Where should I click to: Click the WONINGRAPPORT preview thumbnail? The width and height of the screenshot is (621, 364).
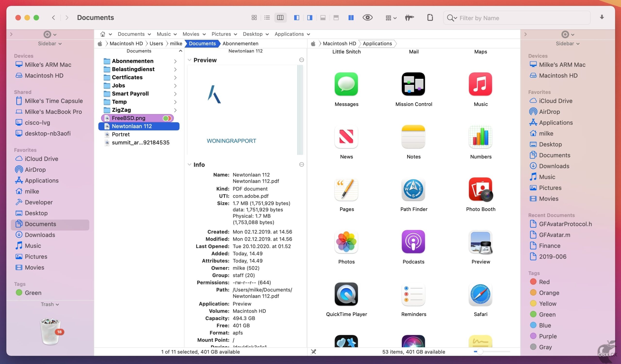(245, 110)
